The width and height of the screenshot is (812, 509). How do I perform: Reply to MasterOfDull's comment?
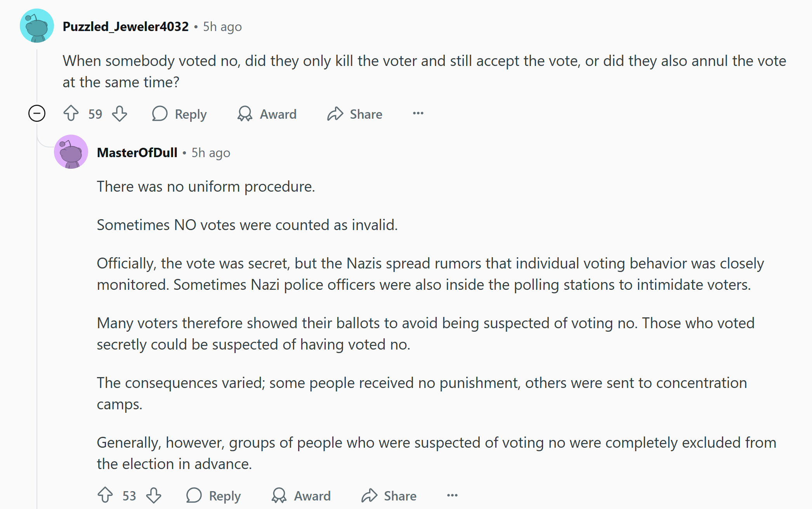click(x=213, y=495)
